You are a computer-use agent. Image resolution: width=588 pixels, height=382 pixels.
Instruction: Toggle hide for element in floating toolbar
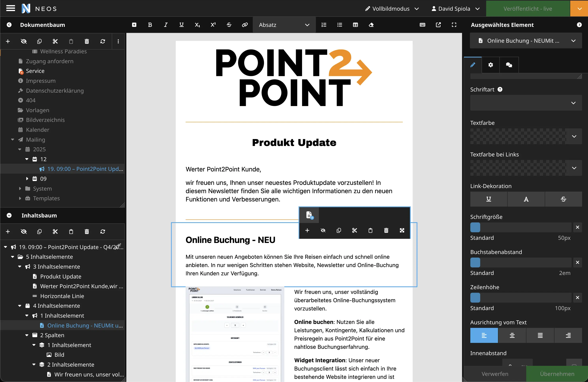point(323,230)
